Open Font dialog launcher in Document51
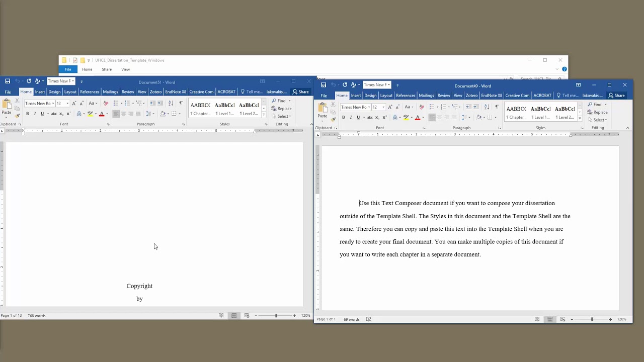 pyautogui.click(x=108, y=124)
